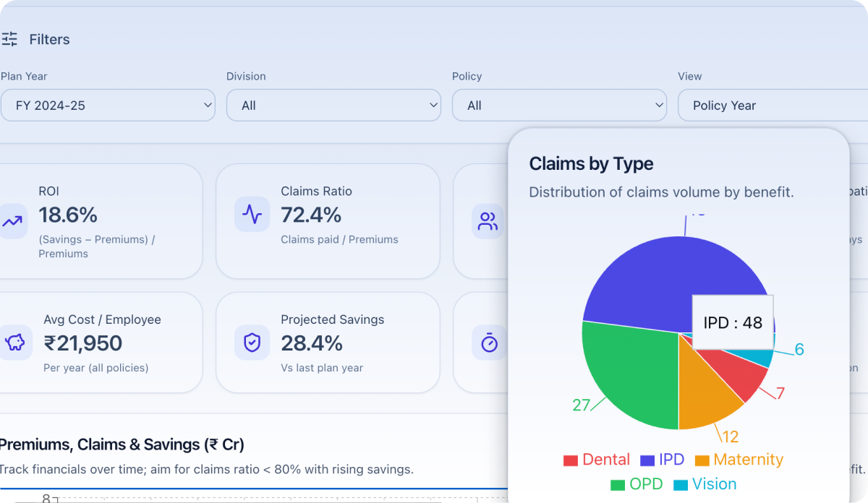Click the piggy bank Avg Cost icon
This screenshot has width=868, height=503.
tap(14, 343)
